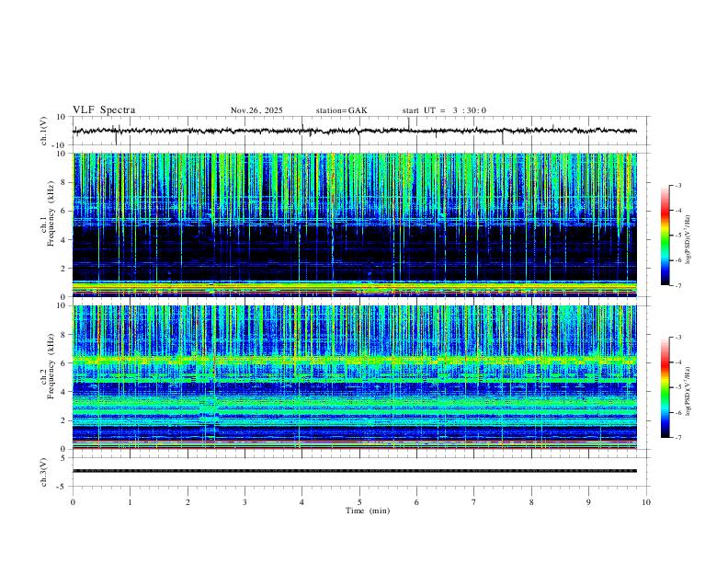The height and width of the screenshot is (563, 728).
Task: Click the ch.2 spectrogram panel
Action: pyautogui.click(x=355, y=377)
